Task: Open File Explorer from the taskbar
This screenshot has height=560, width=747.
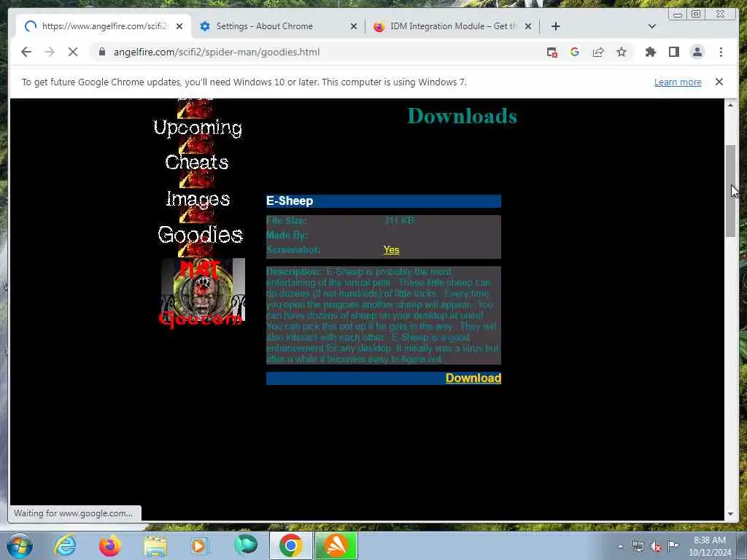Action: coord(155,546)
